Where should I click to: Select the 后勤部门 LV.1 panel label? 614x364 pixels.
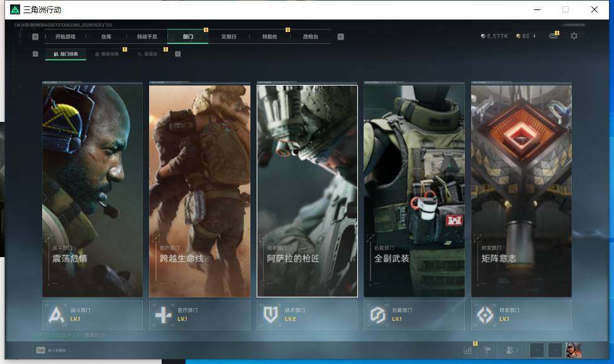402,314
